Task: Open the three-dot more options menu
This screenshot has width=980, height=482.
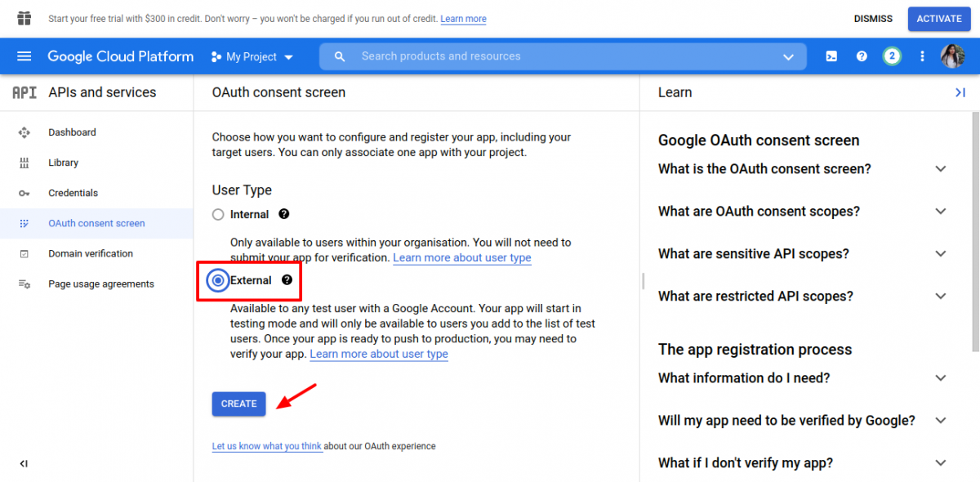Action: (x=922, y=56)
